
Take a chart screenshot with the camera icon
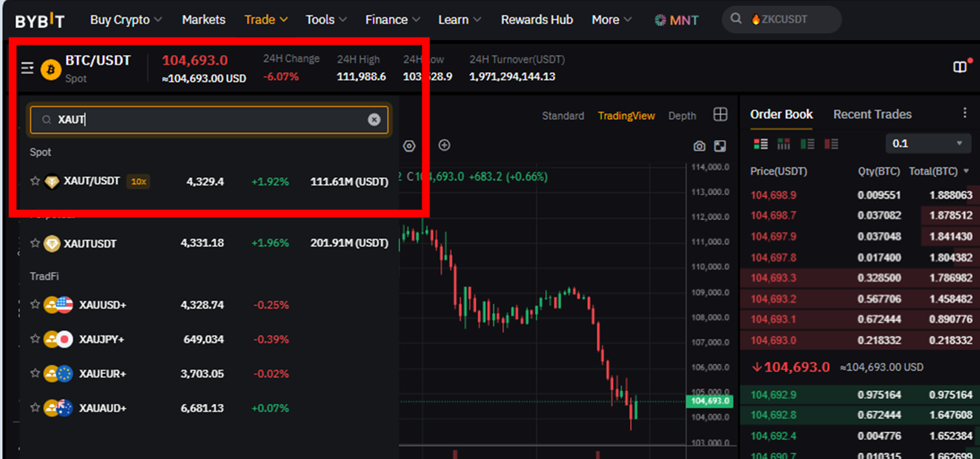click(700, 145)
